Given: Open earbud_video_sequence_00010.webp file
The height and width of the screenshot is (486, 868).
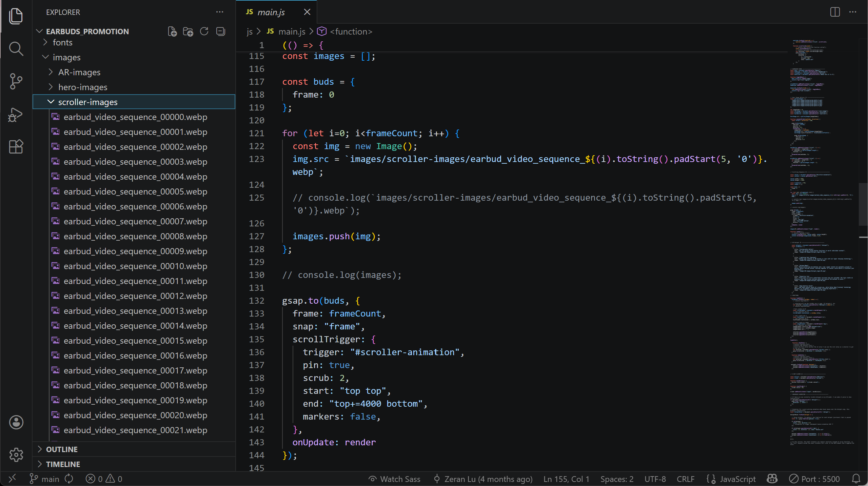Looking at the screenshot, I should (135, 266).
